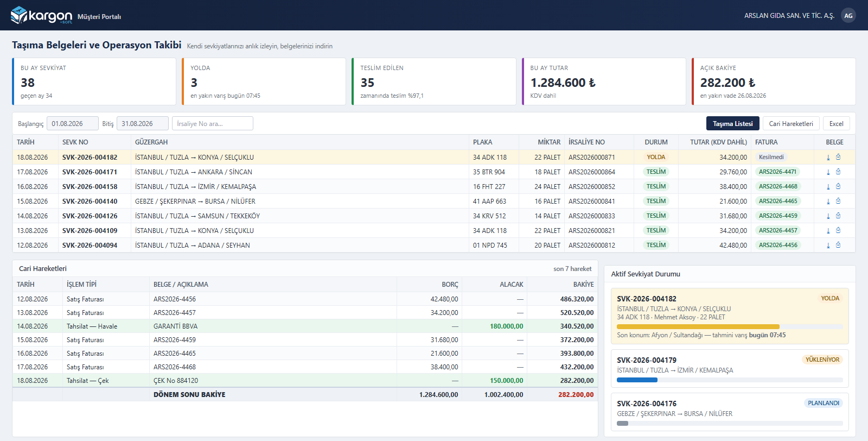Select the AÇIK BAKİYE summary card
The width and height of the screenshot is (868, 441).
774,81
